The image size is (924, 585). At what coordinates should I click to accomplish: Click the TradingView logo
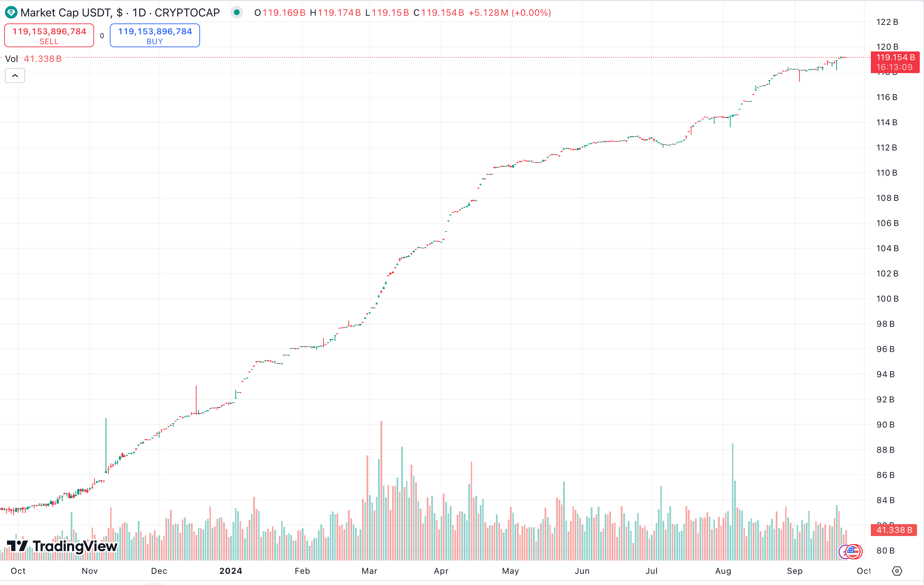pyautogui.click(x=62, y=546)
